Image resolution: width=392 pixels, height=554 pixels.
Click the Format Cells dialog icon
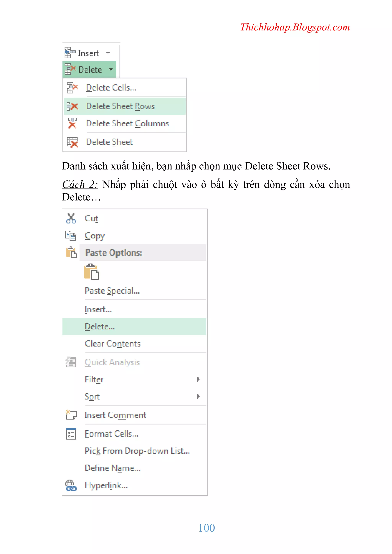71,434
